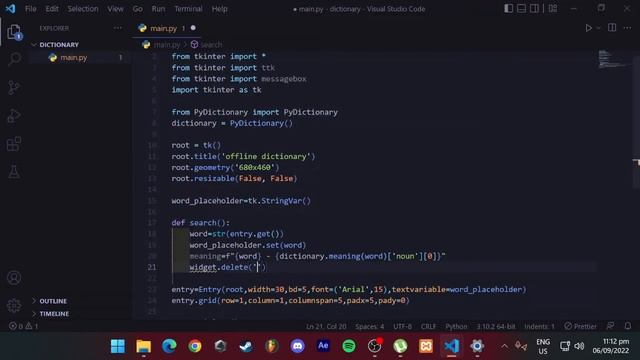Show hidden tray icons chevron
This screenshot has height=360, width=640.
coord(504,346)
